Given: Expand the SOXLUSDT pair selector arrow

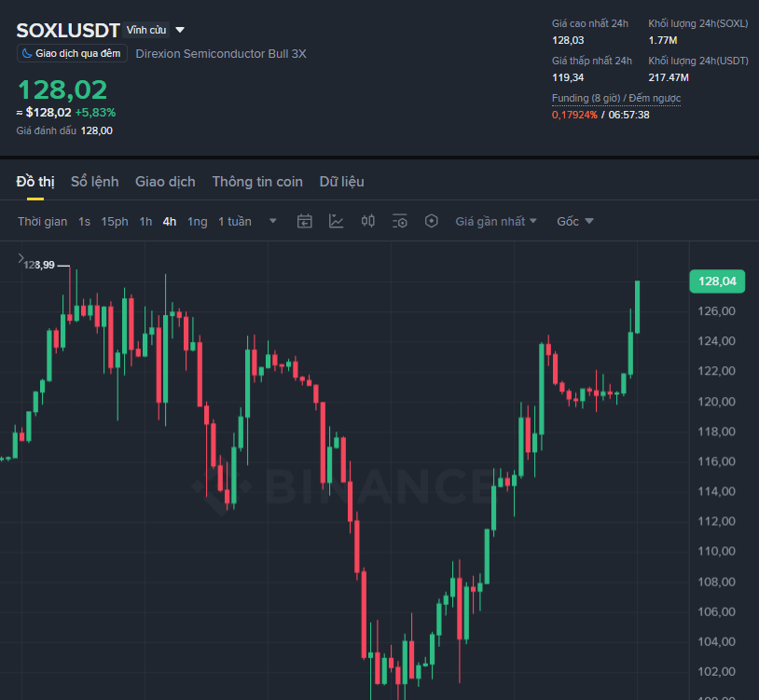Looking at the screenshot, I should [x=180, y=30].
